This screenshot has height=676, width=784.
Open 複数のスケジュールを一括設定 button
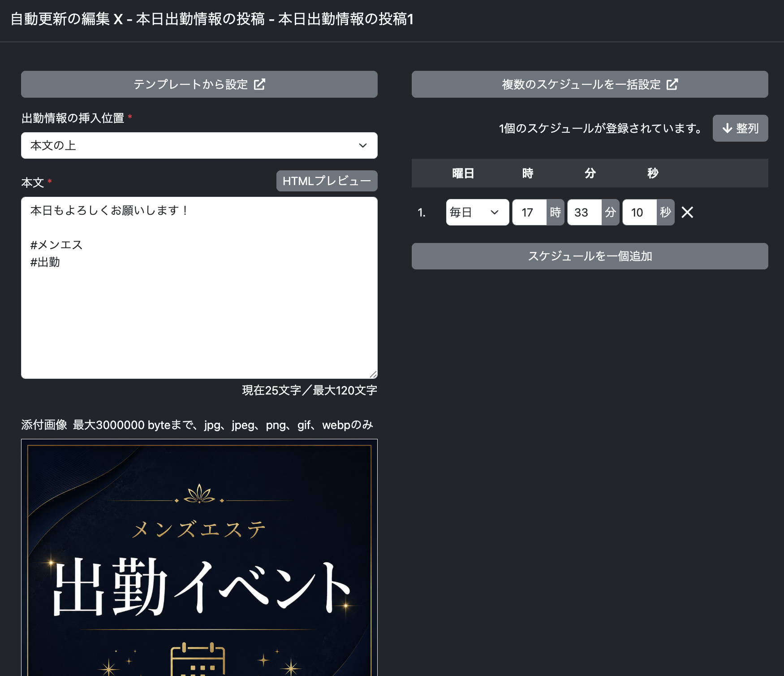(x=590, y=84)
